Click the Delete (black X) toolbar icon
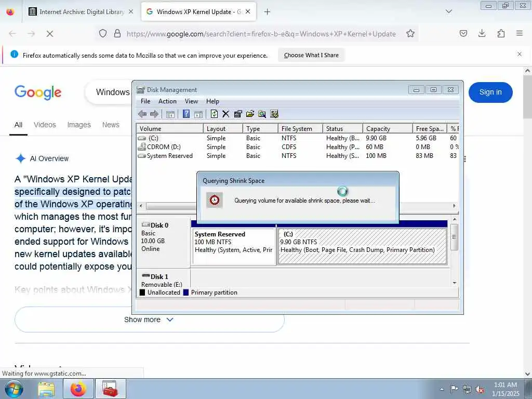This screenshot has height=399, width=532. click(x=225, y=114)
